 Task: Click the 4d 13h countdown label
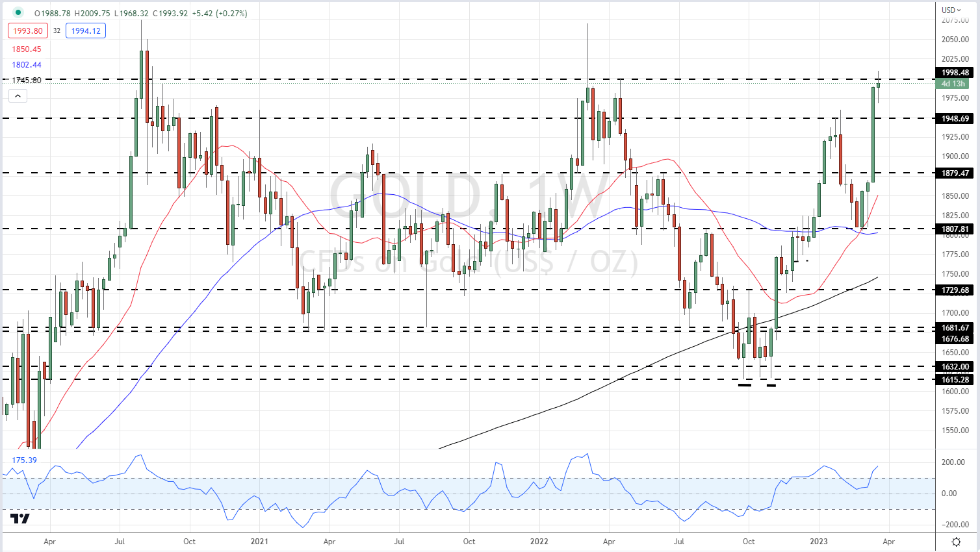pyautogui.click(x=953, y=84)
